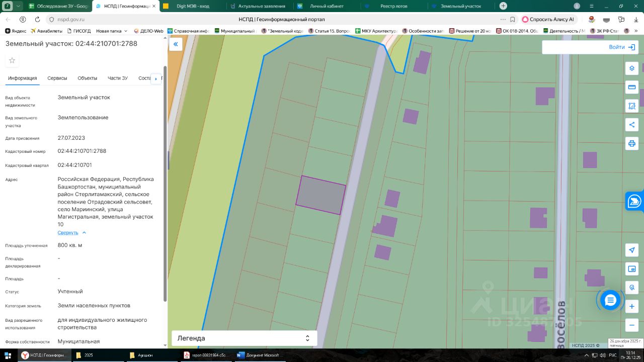Click Спросить Алису AI button
The height and width of the screenshot is (362, 644).
point(548,19)
